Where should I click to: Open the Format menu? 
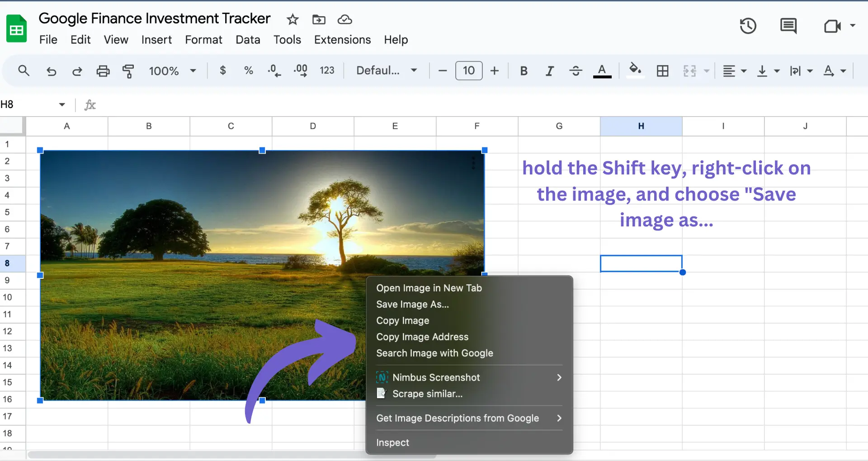[x=203, y=40]
